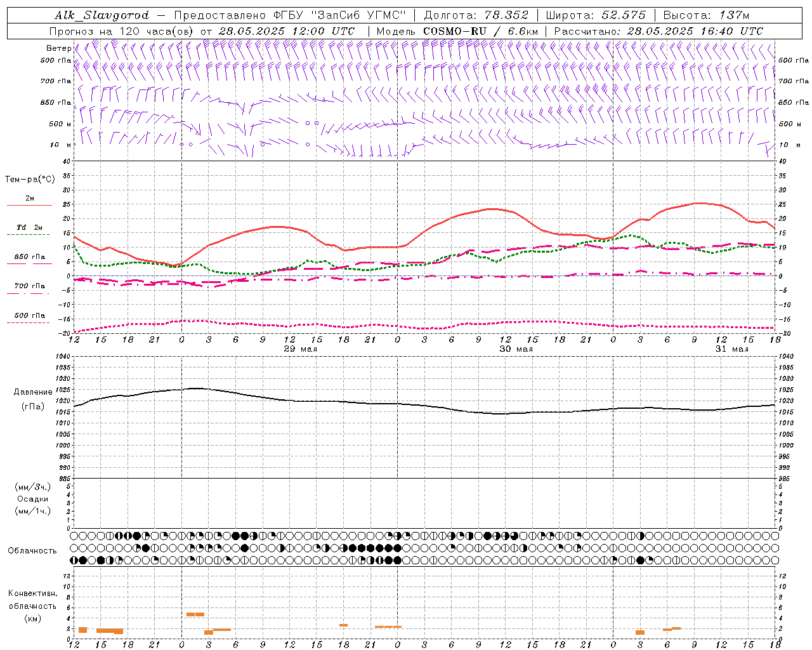Click the station name Alk_Slavgorod in header

(x=102, y=15)
